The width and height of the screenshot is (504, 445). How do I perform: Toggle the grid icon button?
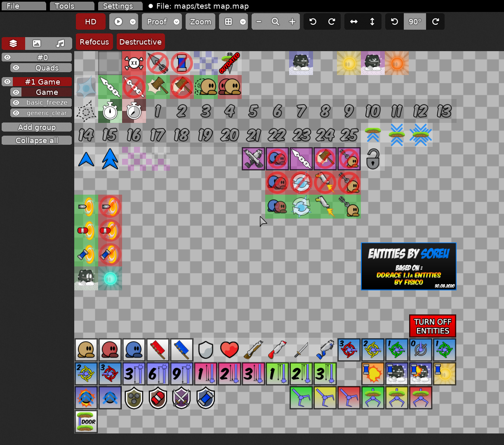click(228, 22)
